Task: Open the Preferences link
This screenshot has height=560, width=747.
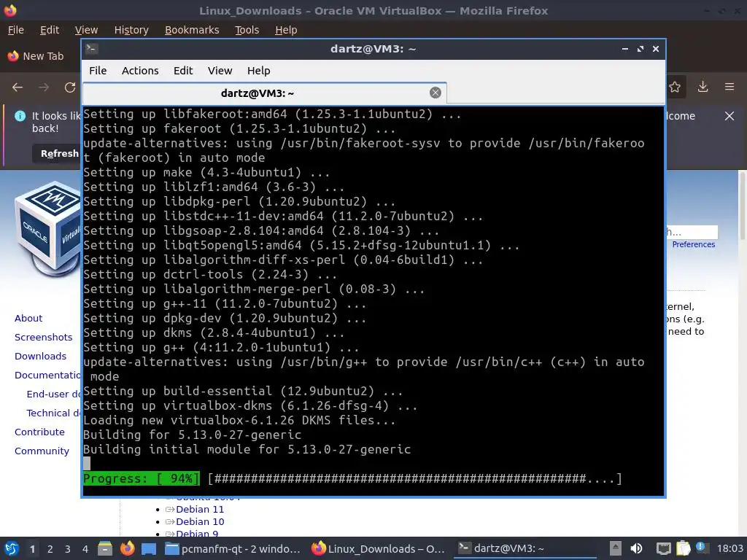Action: [x=693, y=244]
